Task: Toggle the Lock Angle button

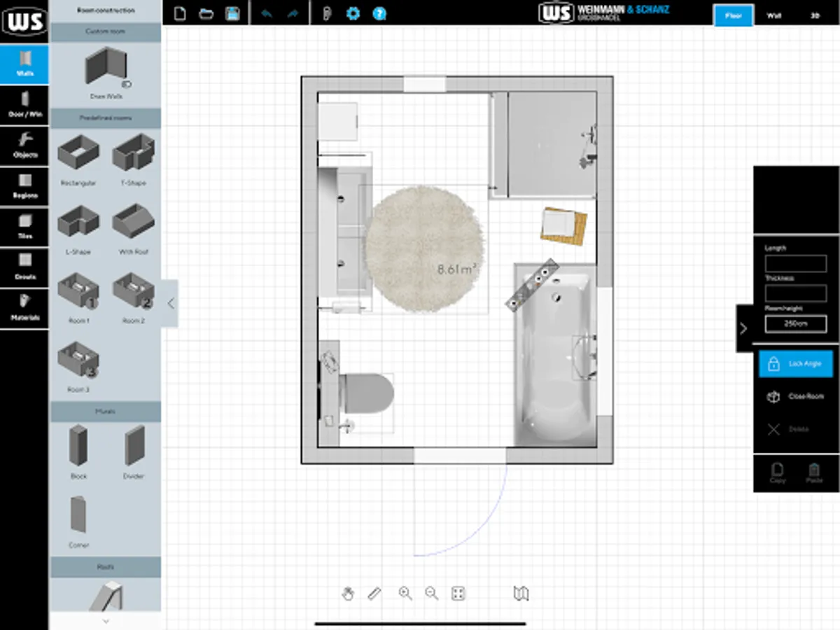Action: click(x=796, y=364)
